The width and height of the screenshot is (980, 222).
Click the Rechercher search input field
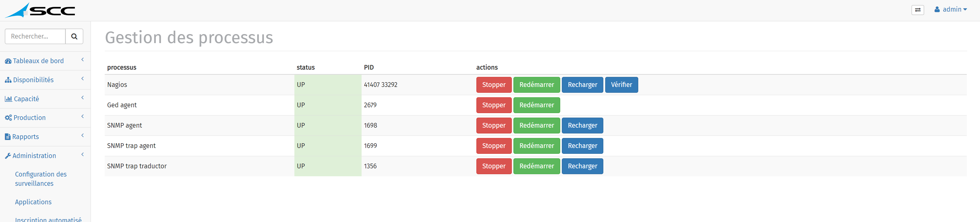pos(35,36)
